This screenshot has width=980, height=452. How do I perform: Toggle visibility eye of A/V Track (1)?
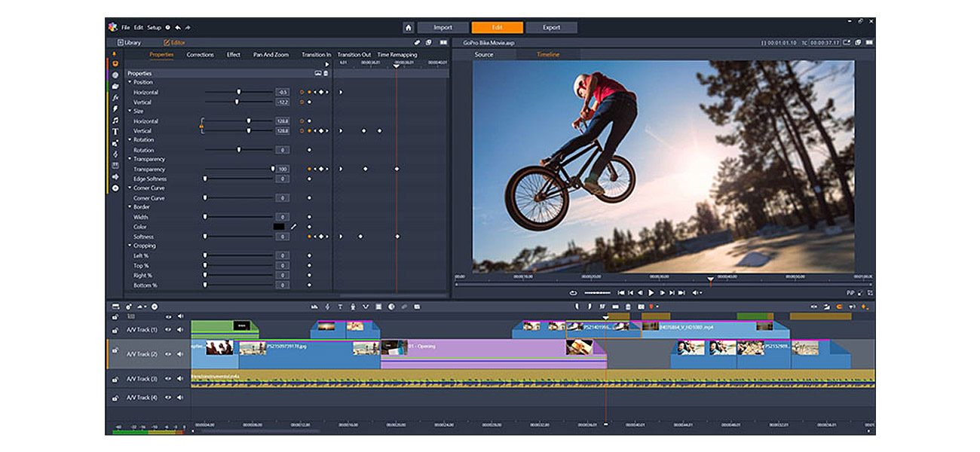pos(169,329)
